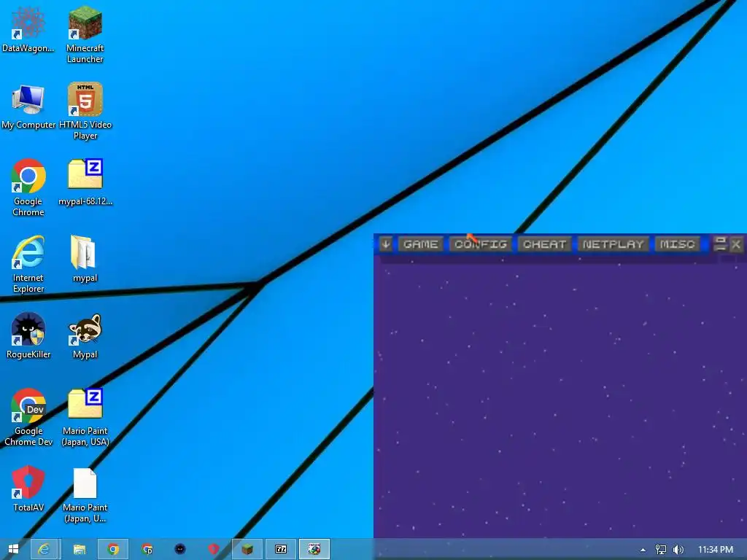
Task: Select the mypal-68.12 archive file
Action: click(x=85, y=182)
